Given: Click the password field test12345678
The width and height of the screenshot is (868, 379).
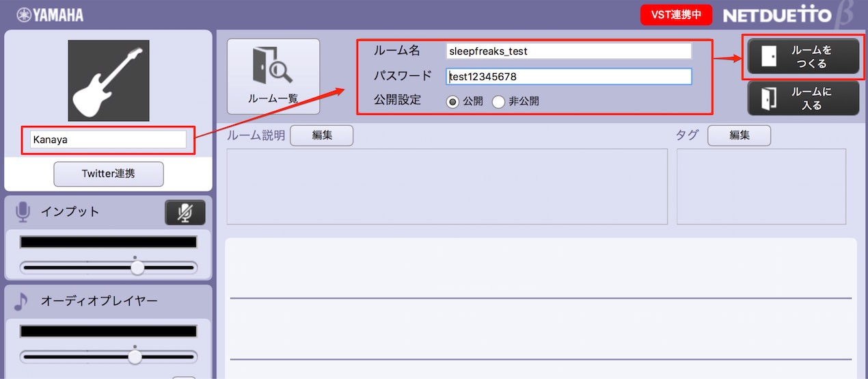Looking at the screenshot, I should (x=569, y=77).
